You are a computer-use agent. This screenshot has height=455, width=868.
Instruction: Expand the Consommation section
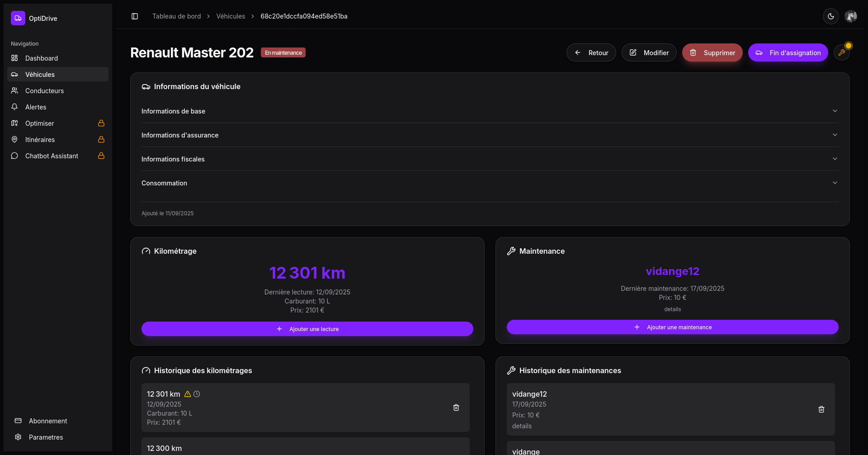click(490, 183)
